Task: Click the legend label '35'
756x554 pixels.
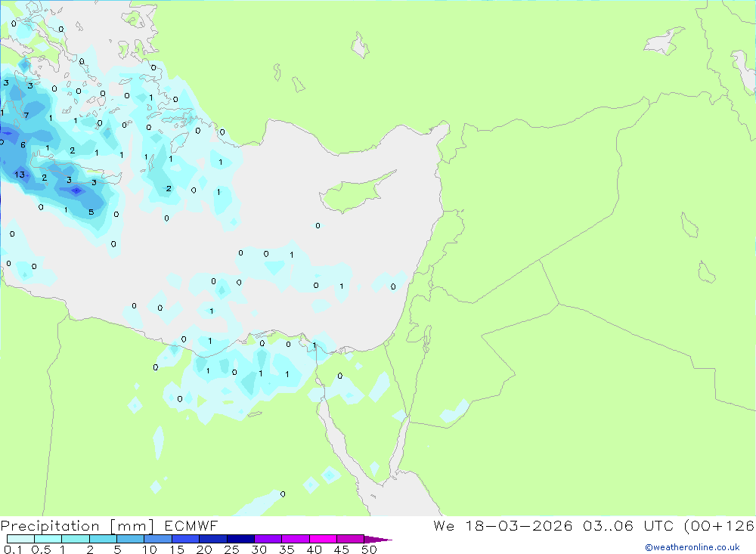Action: tap(287, 549)
